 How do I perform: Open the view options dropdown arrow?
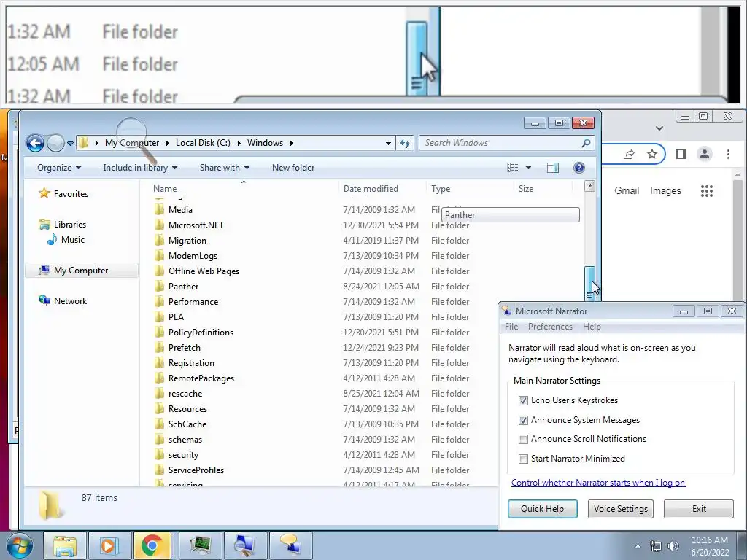click(x=528, y=168)
